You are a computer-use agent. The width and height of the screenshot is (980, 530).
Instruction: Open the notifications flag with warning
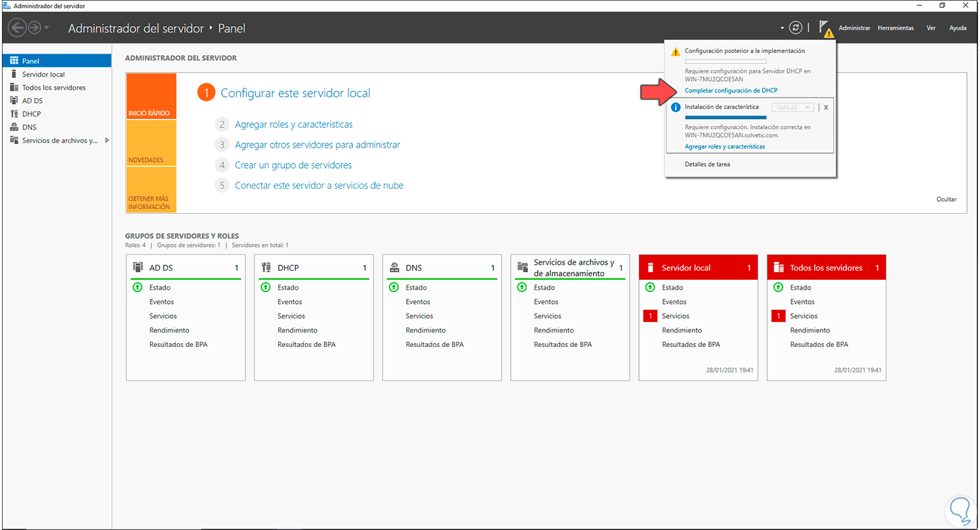pyautogui.click(x=826, y=28)
